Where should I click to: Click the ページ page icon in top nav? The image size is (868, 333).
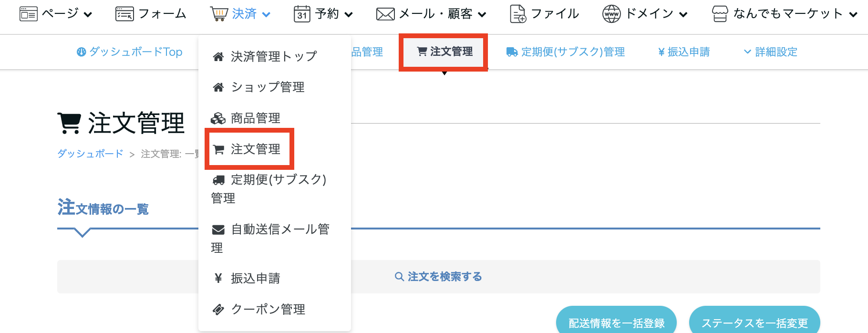pyautogui.click(x=28, y=14)
